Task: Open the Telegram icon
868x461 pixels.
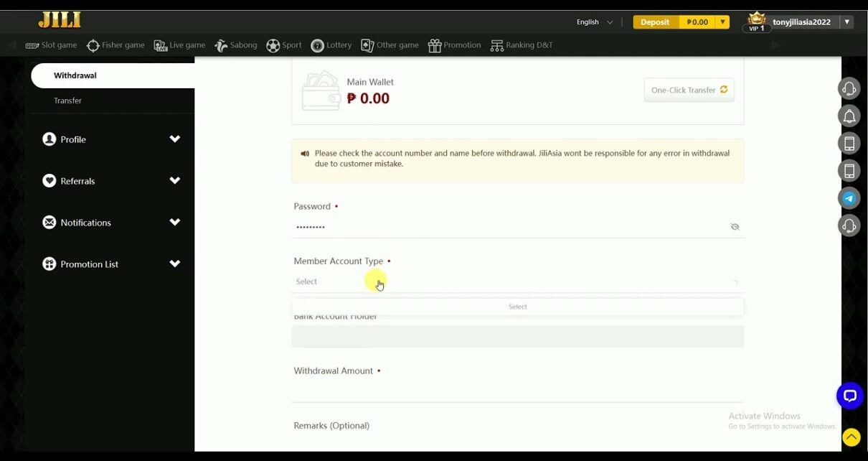Action: (x=849, y=198)
